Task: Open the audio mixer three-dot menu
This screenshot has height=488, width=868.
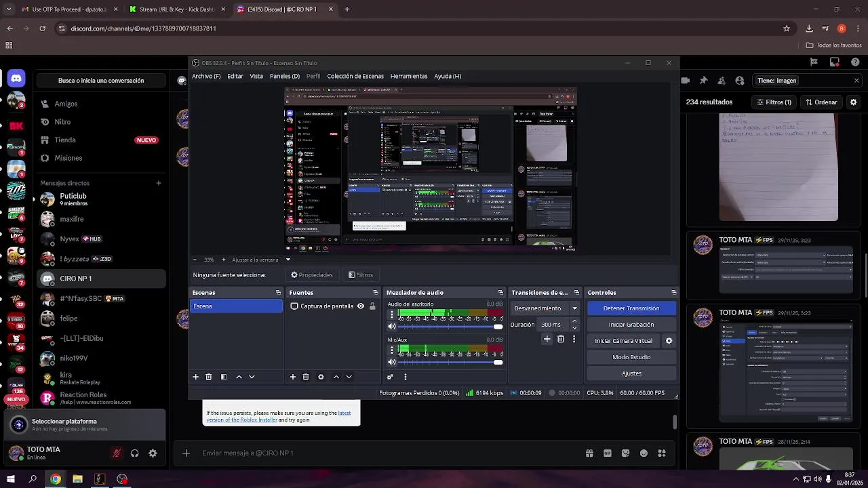Action: [x=405, y=377]
